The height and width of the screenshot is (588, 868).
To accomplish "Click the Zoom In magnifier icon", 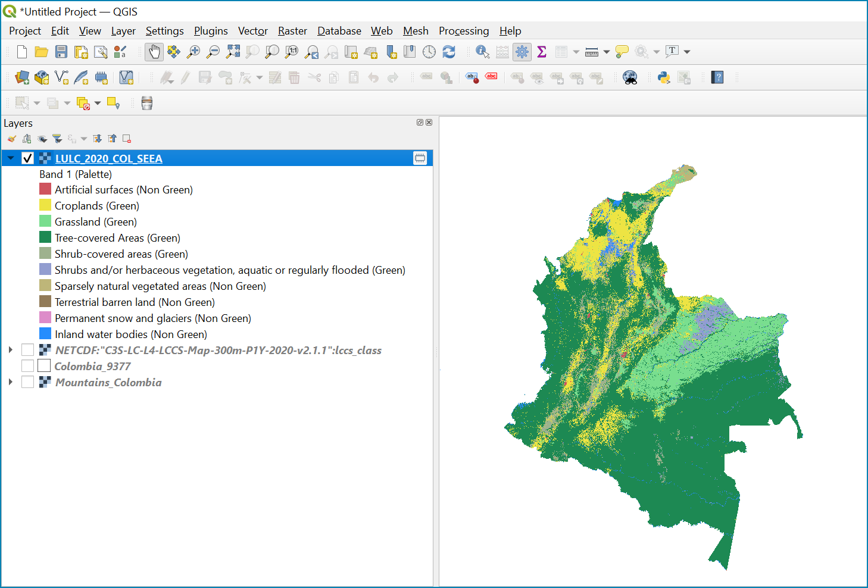I will 193,52.
